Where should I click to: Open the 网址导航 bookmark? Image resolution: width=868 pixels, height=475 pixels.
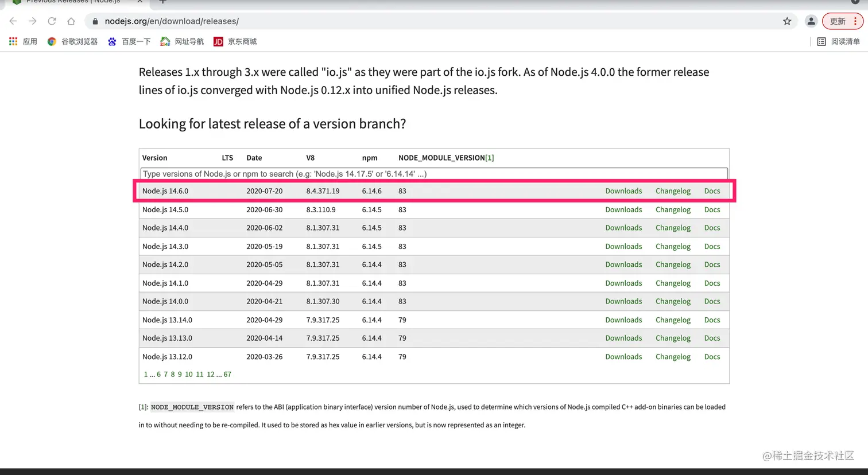pos(182,41)
